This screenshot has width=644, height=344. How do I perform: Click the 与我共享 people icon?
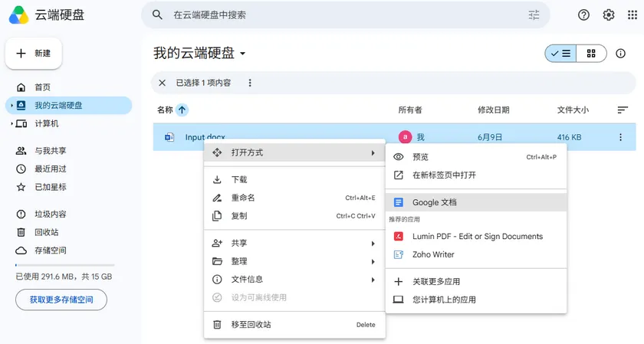click(21, 151)
